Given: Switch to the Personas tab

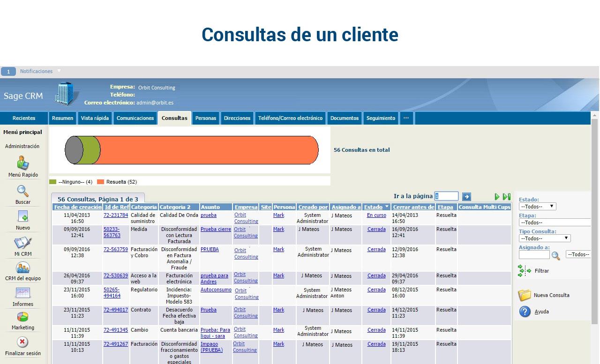Looking at the screenshot, I should point(206,118).
